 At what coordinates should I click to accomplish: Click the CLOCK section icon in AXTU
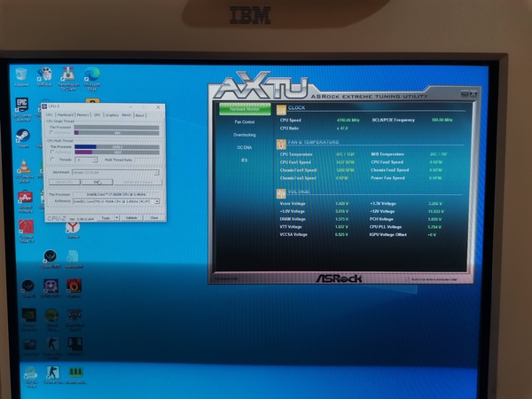(x=281, y=110)
